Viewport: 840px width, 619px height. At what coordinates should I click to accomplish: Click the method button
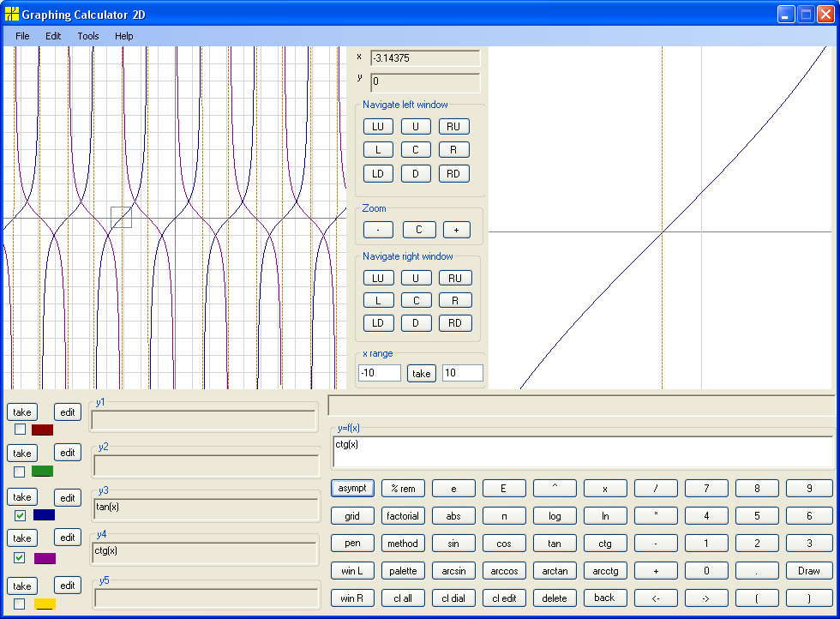(x=403, y=543)
